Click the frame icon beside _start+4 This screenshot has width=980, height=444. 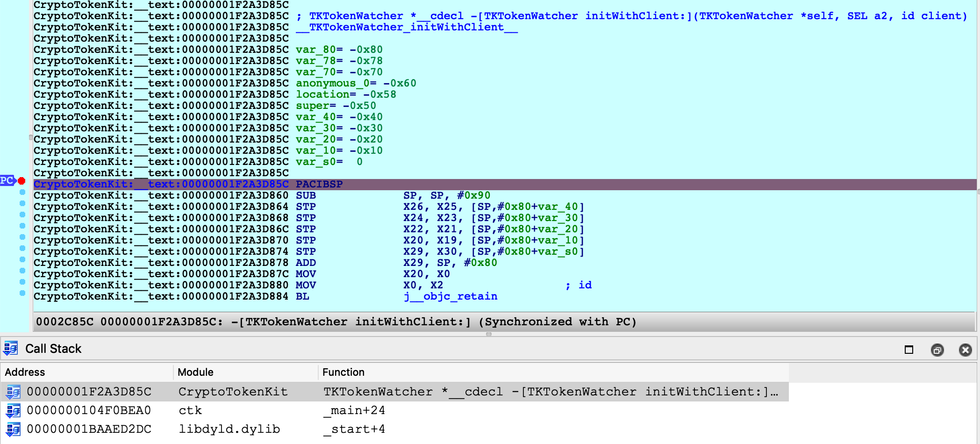13,429
